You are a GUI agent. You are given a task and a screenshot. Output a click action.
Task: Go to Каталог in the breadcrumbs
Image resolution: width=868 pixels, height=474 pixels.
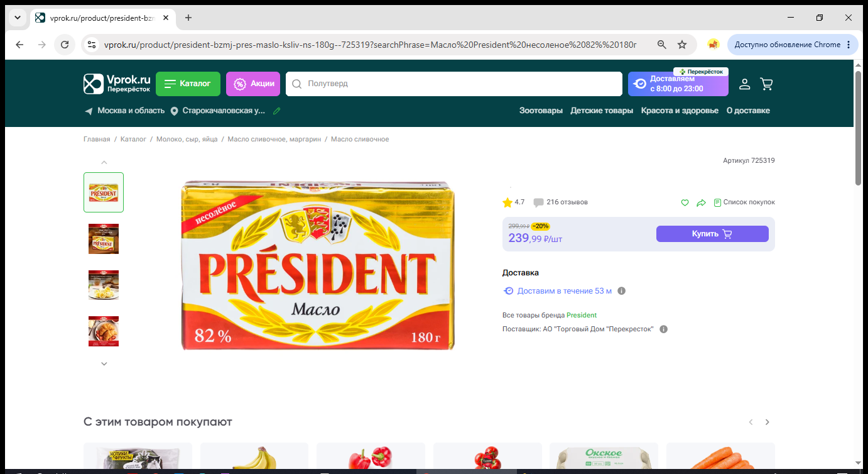point(133,140)
